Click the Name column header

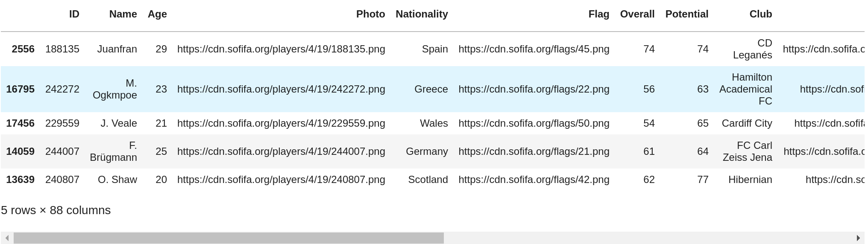(123, 14)
